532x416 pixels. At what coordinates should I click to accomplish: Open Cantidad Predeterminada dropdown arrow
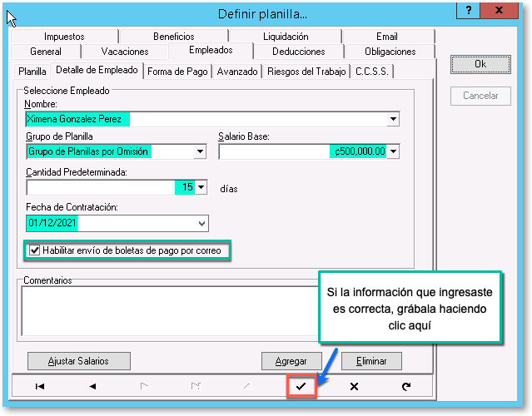[x=201, y=187]
